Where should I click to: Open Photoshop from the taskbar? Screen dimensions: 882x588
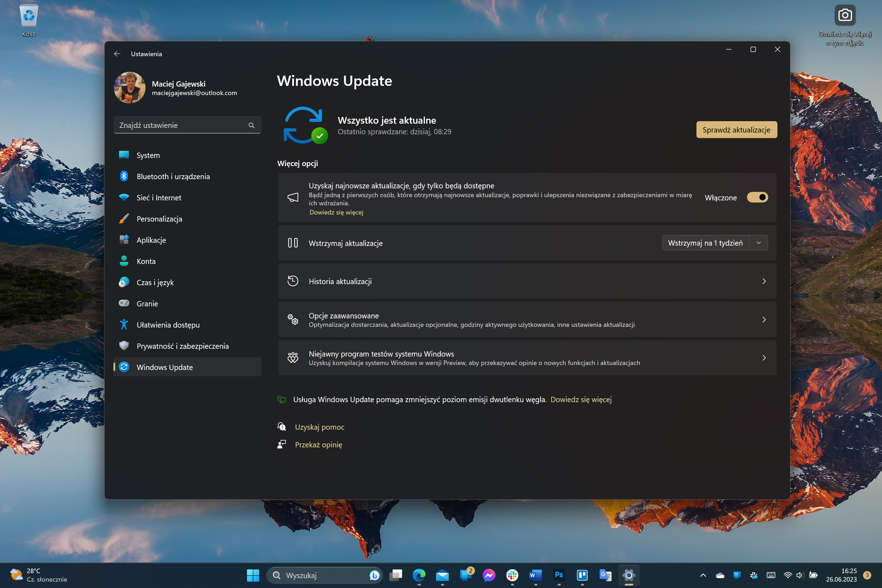click(x=559, y=575)
